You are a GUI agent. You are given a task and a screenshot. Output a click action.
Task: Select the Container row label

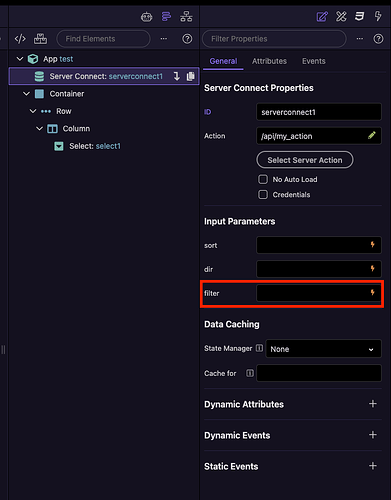[x=67, y=94]
